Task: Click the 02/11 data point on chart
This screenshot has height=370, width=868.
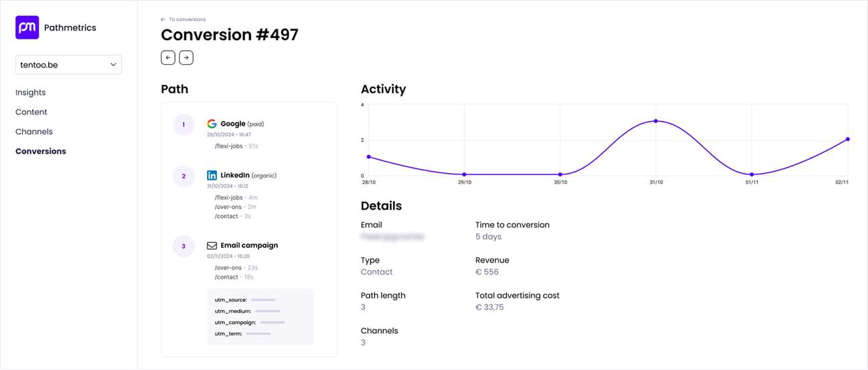Action: click(x=847, y=139)
